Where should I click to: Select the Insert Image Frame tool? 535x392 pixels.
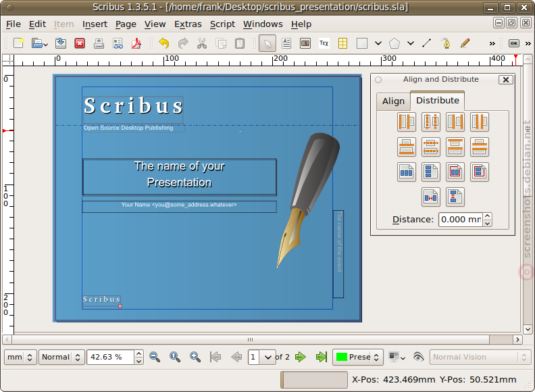[305, 43]
